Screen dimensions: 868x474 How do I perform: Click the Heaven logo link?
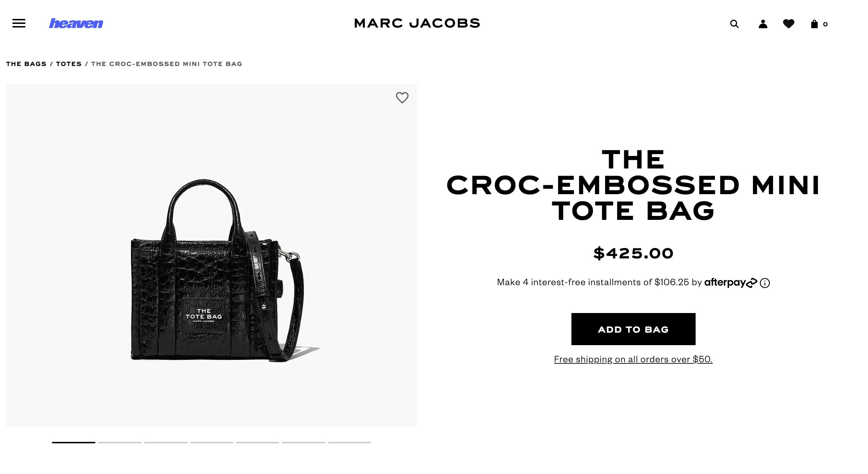click(x=76, y=24)
